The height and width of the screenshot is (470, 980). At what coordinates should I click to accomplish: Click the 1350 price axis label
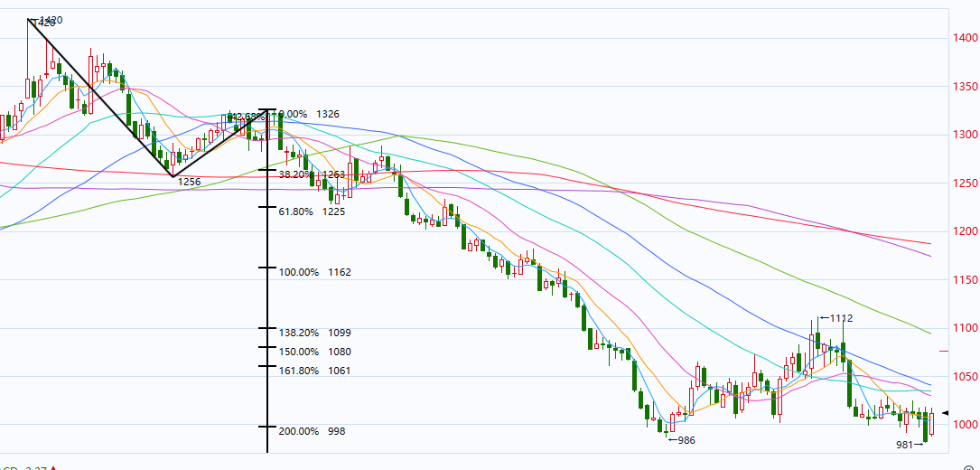click(964, 87)
